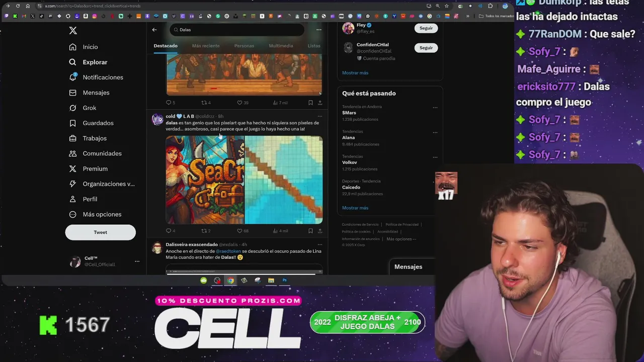Switch to Listas tab
This screenshot has height=362, width=644.
click(314, 46)
